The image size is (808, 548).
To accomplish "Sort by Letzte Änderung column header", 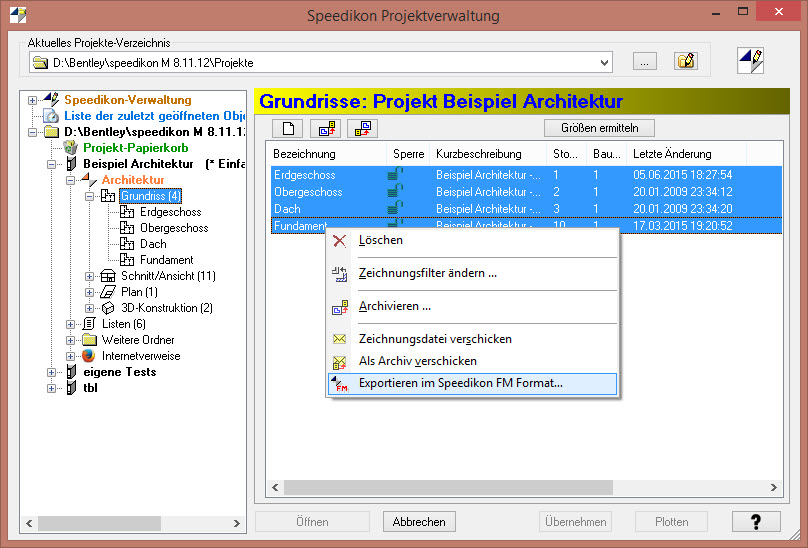I will point(686,154).
